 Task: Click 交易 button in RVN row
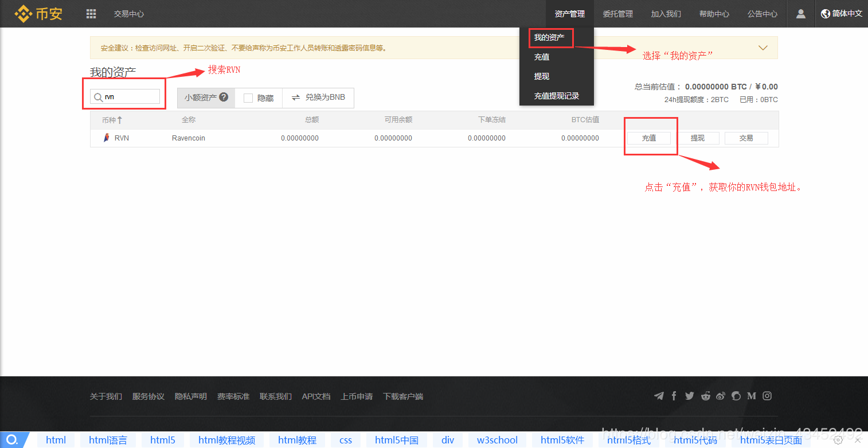(x=746, y=138)
